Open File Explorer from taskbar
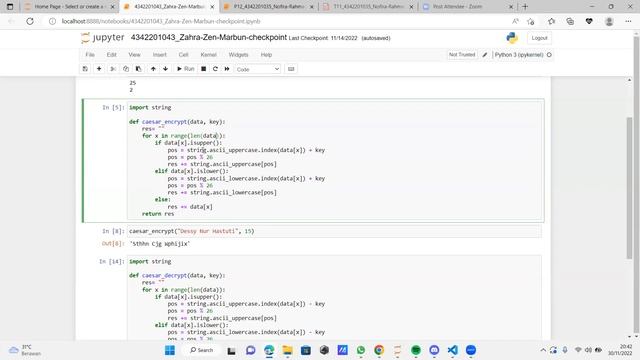640x360 pixels. coord(287,350)
